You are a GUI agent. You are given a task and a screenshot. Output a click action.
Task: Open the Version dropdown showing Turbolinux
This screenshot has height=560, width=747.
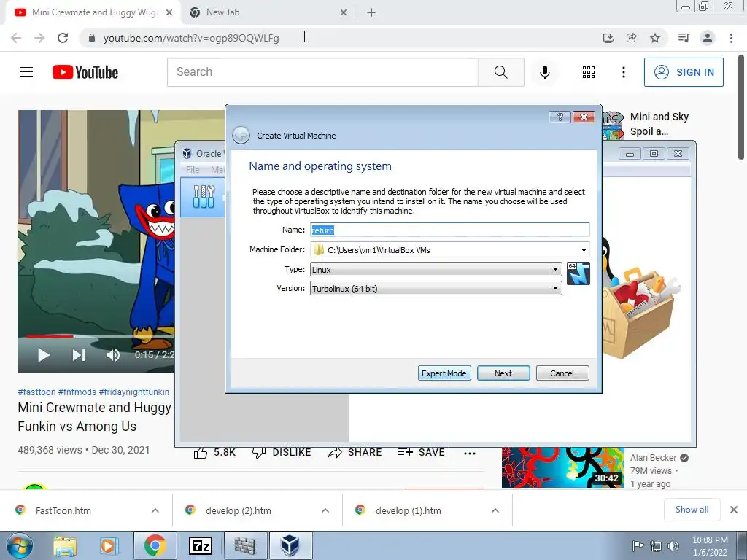tap(436, 288)
